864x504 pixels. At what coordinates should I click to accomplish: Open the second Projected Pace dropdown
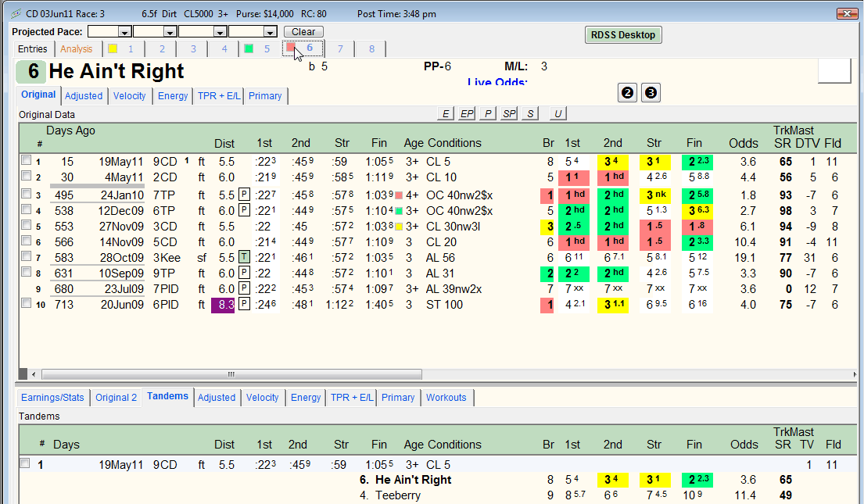pyautogui.click(x=170, y=32)
